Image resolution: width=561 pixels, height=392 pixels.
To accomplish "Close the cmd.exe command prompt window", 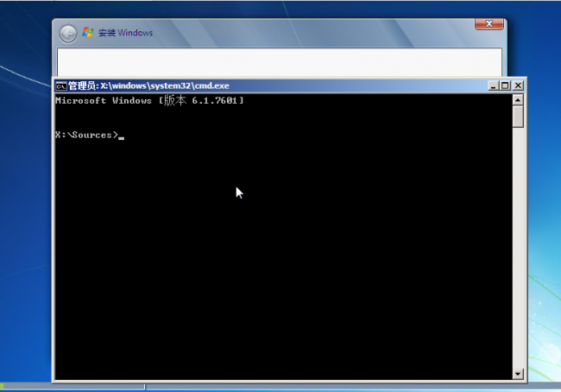I will 518,85.
